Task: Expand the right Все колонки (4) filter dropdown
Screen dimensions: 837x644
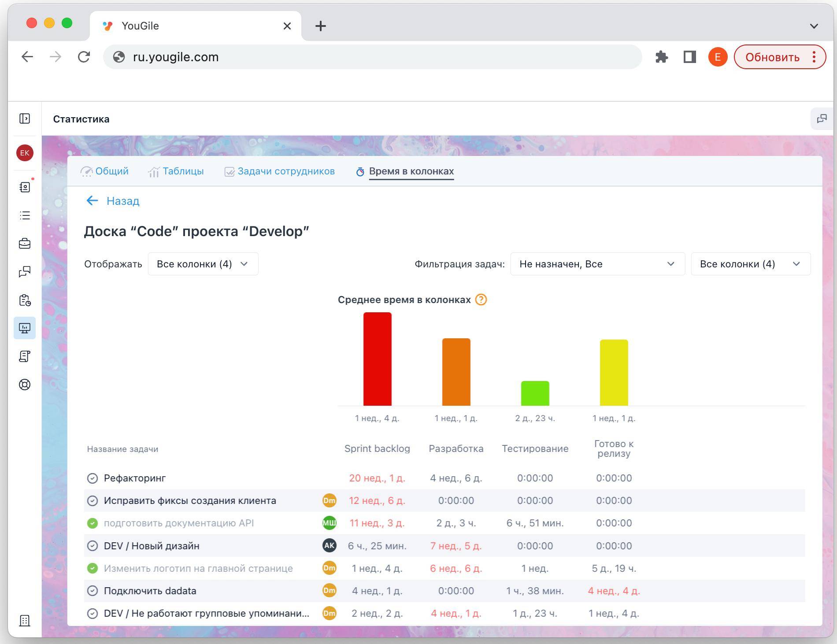Action: [750, 264]
